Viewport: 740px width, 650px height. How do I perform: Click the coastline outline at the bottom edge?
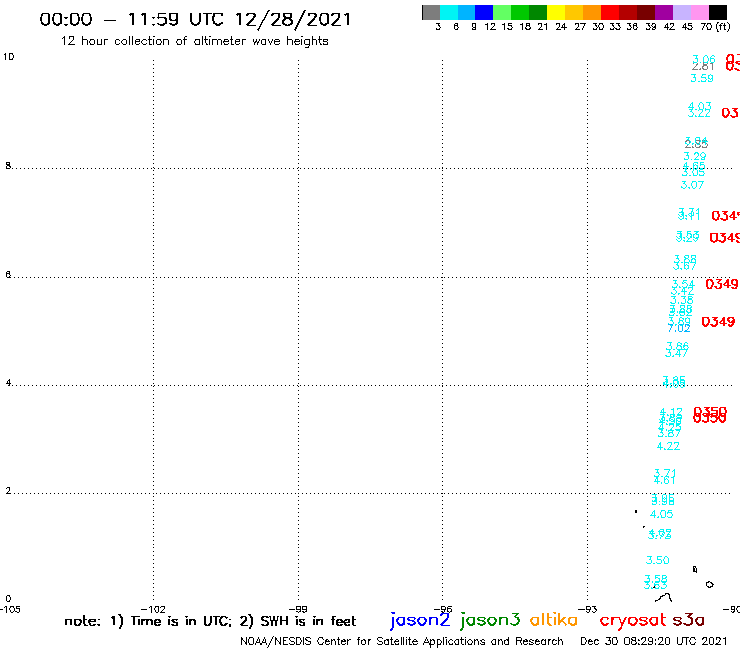click(x=664, y=598)
